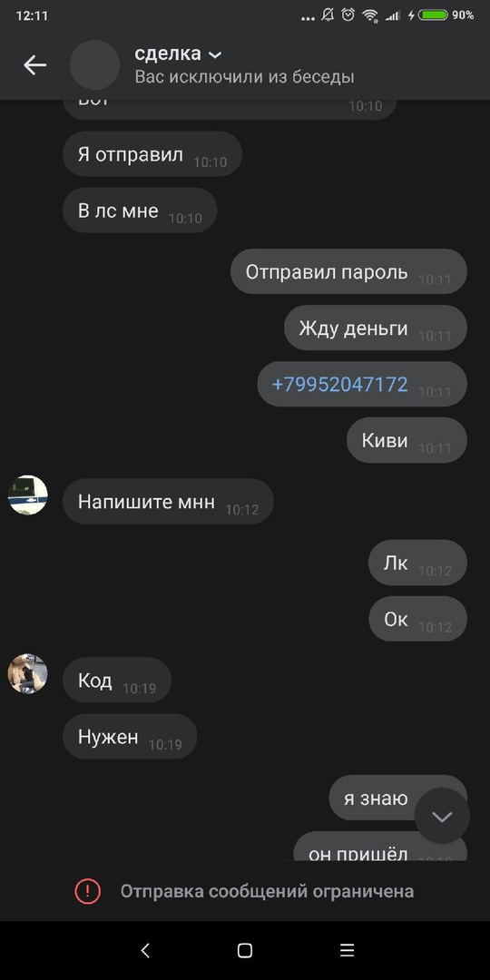
Task: Tap the Я отправил message bubble
Action: click(x=152, y=153)
